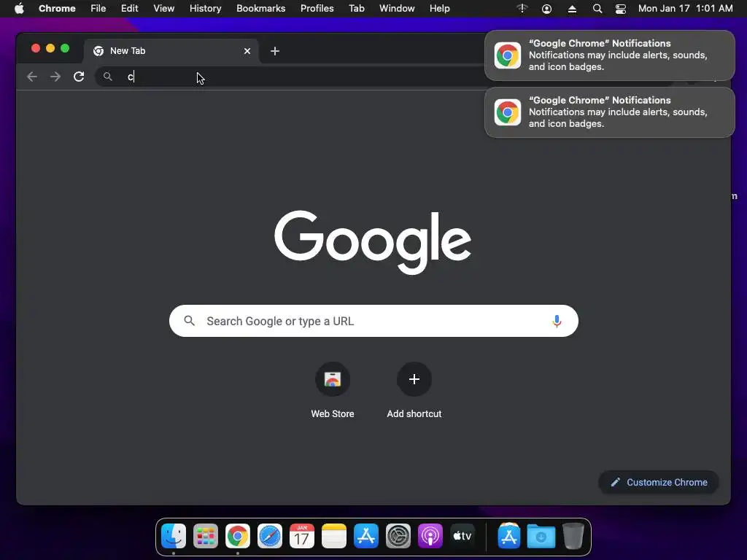Open Notes from the Dock
The height and width of the screenshot is (560, 747).
(334, 537)
